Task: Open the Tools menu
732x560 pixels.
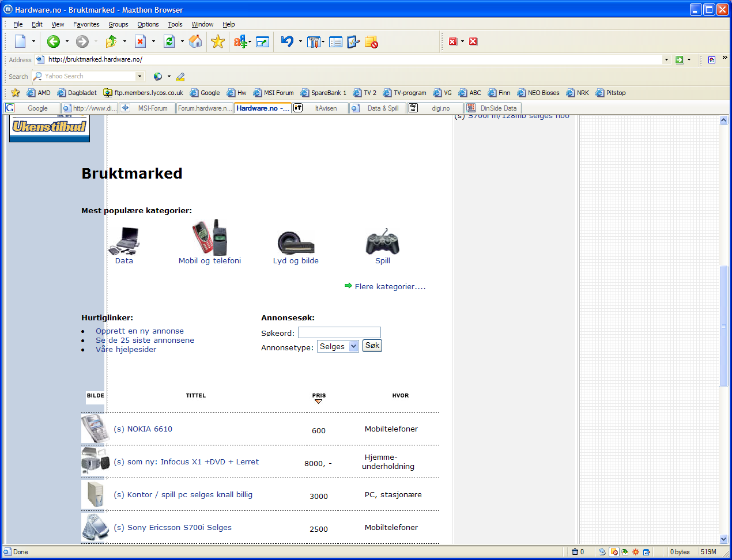Action: pyautogui.click(x=175, y=24)
